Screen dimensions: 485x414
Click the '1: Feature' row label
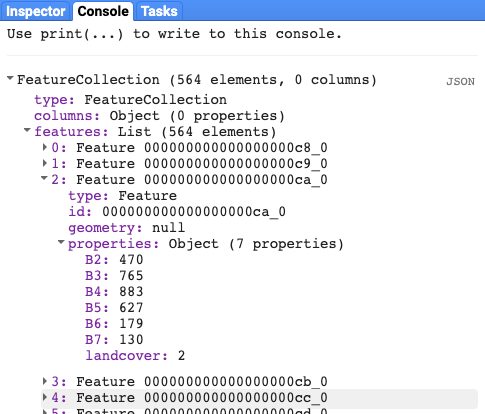coord(189,164)
